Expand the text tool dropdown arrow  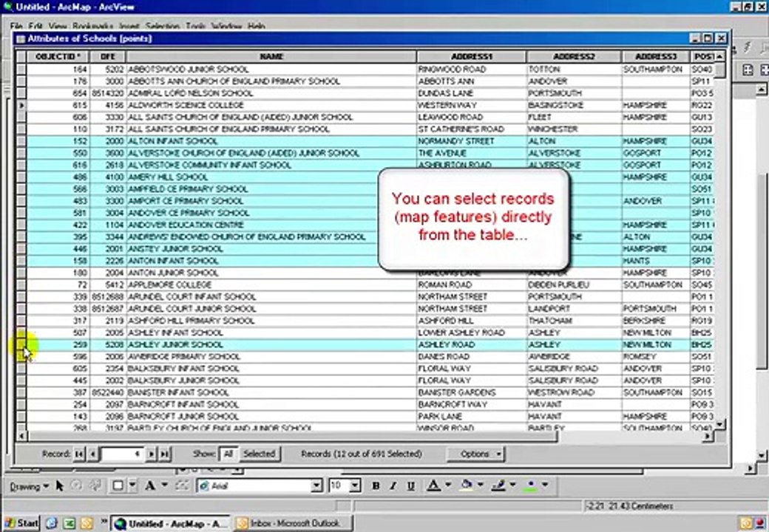tap(165, 485)
